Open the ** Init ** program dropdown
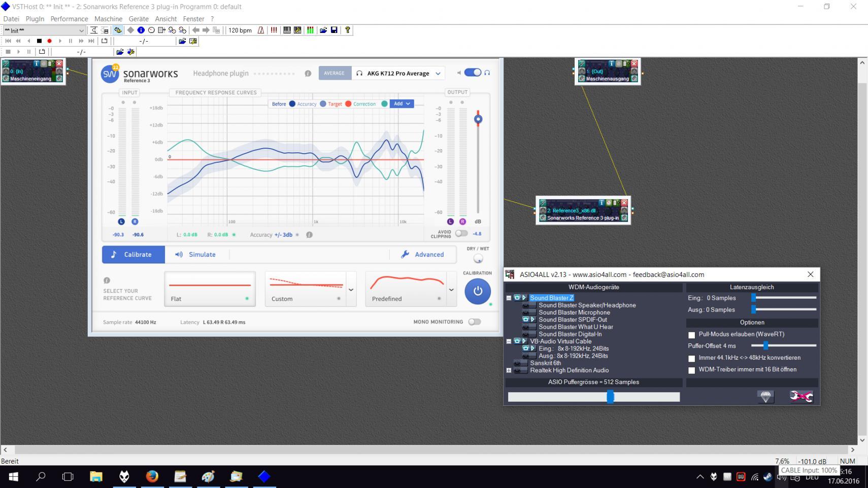The image size is (868, 488). point(81,30)
